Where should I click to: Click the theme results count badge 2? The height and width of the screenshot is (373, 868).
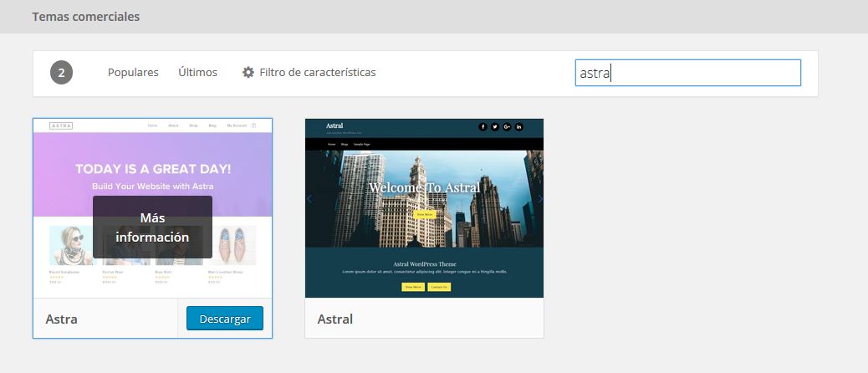pos(61,73)
